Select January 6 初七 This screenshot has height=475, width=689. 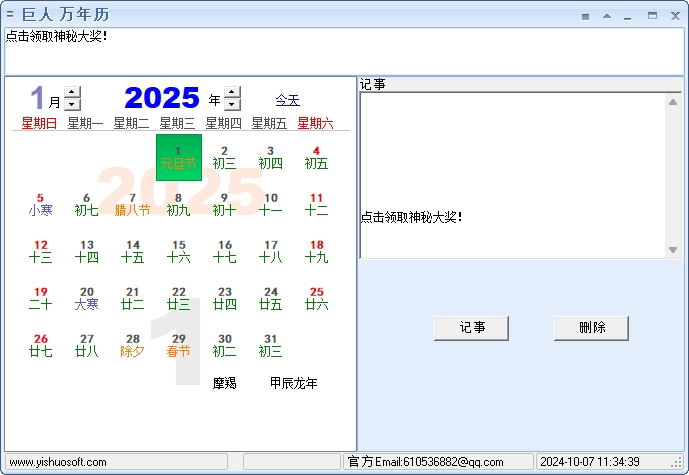pyautogui.click(x=87, y=204)
